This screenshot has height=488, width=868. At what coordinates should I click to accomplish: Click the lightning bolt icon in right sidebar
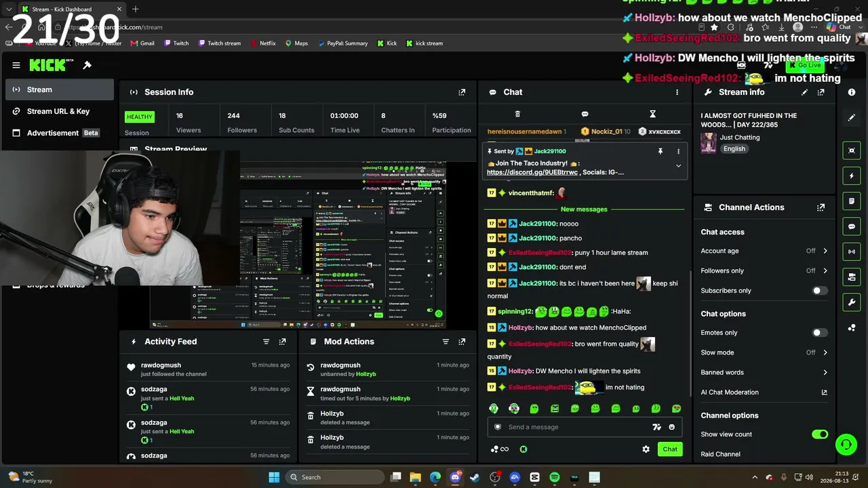click(x=852, y=176)
